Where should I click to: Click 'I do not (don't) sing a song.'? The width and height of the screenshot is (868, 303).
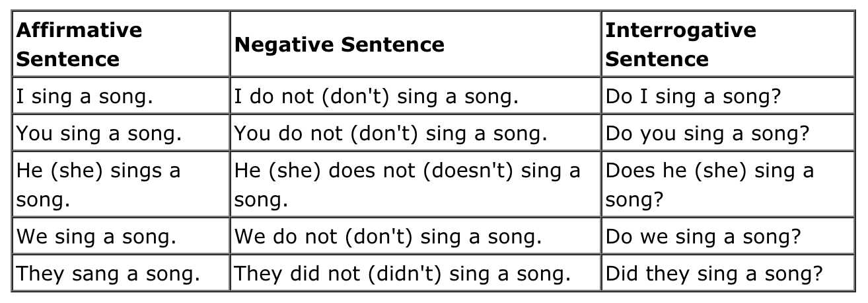(377, 97)
